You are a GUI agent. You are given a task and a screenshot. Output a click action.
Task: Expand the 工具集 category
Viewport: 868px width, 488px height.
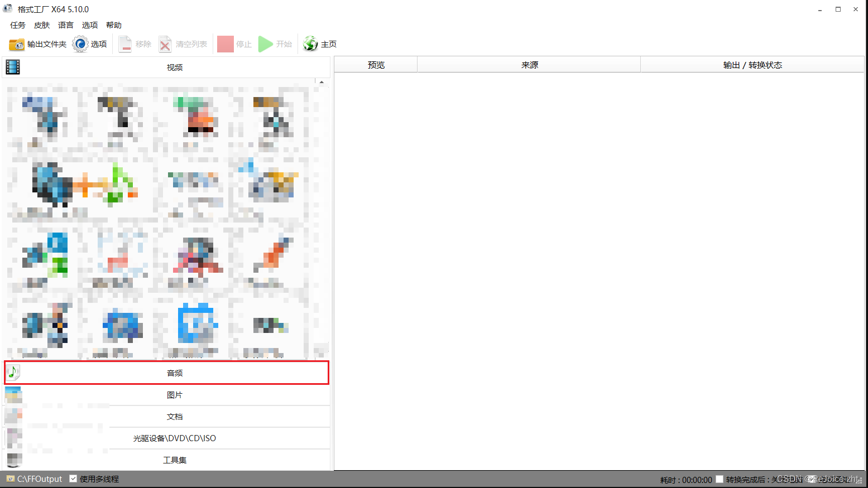pyautogui.click(x=166, y=460)
